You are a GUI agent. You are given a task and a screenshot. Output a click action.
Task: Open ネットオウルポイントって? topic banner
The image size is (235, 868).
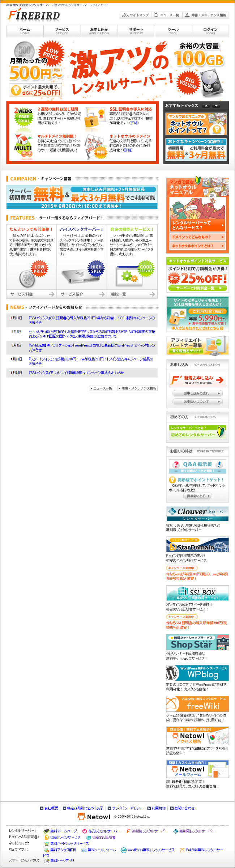tap(196, 124)
